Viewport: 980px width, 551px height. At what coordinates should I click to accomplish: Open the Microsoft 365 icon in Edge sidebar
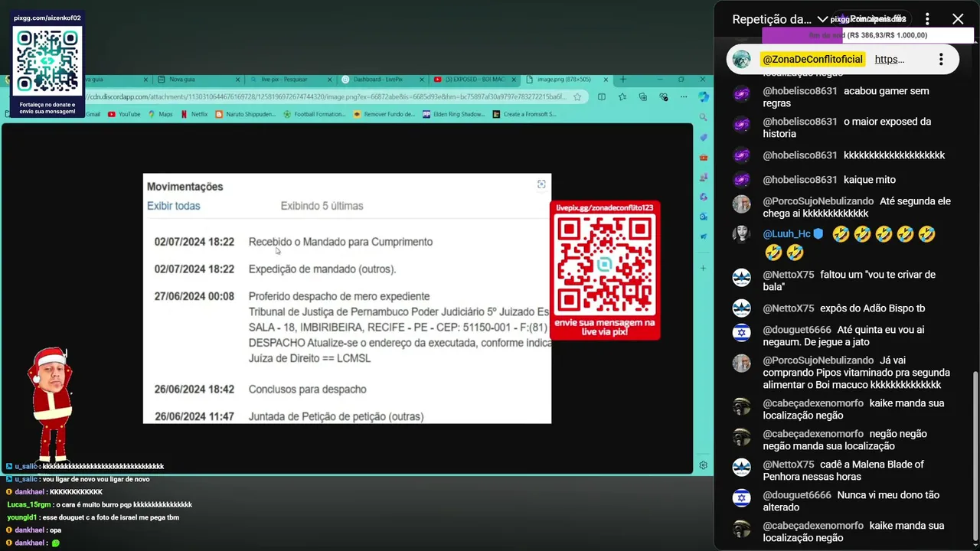[x=704, y=197]
